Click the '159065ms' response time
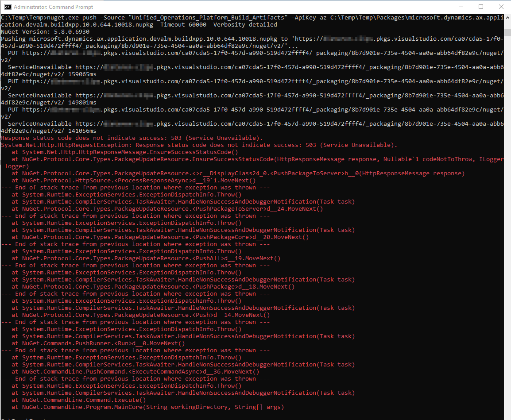Image resolution: width=511 pixels, height=420 pixels. pyautogui.click(x=82, y=74)
